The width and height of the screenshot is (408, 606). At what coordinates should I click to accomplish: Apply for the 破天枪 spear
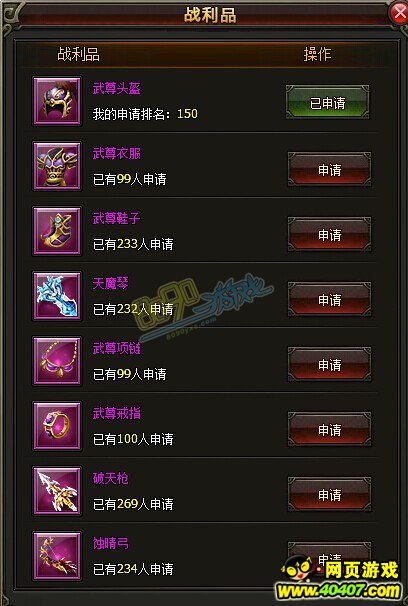pyautogui.click(x=329, y=494)
